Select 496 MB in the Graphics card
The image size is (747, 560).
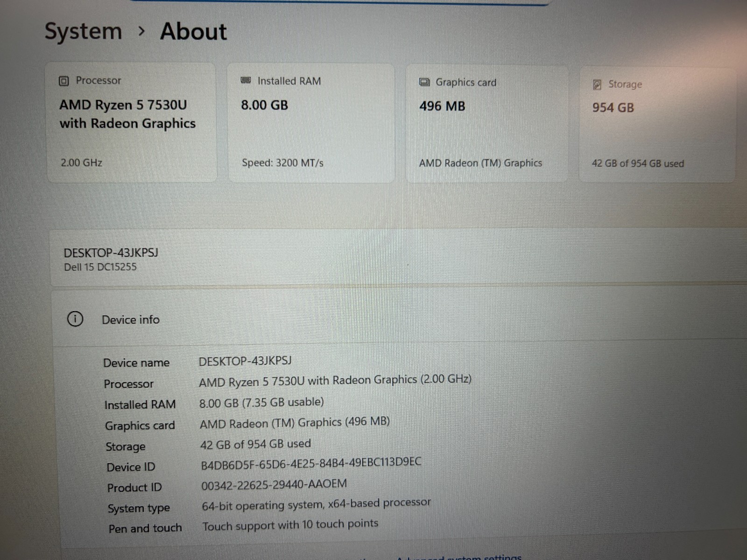click(x=442, y=106)
